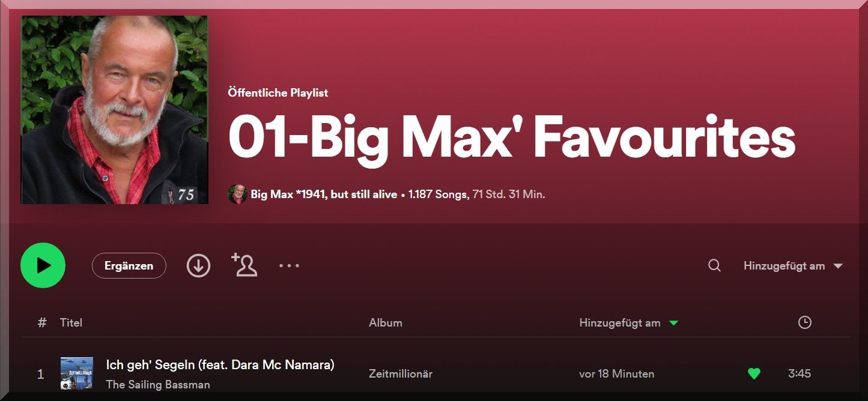Click the artist The Sailing Bassman

pyautogui.click(x=158, y=384)
